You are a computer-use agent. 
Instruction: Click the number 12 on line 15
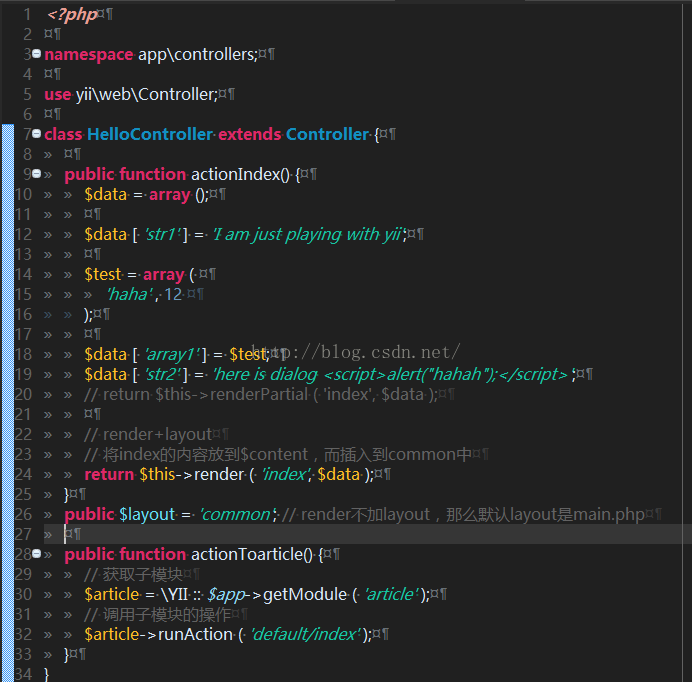tap(173, 294)
